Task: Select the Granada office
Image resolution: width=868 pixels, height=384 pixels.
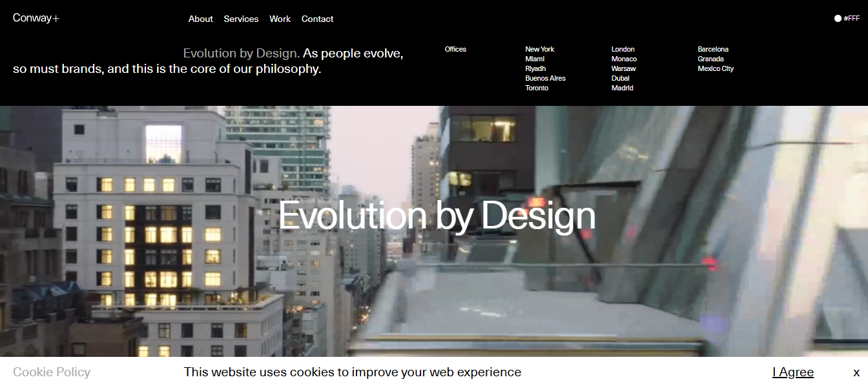Action: click(x=710, y=59)
